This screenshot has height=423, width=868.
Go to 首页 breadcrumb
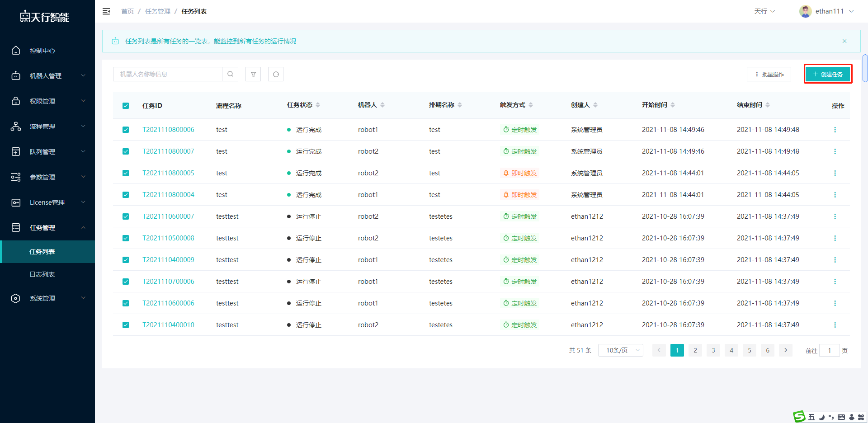coord(127,11)
